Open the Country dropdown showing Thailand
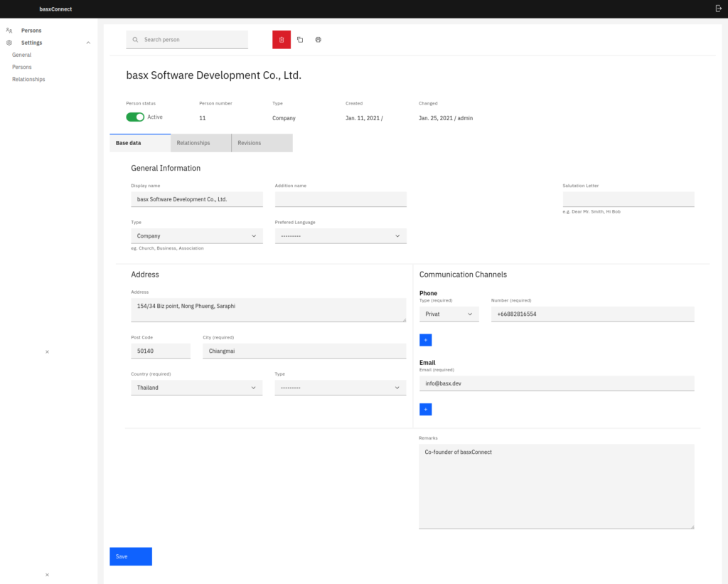 (197, 388)
